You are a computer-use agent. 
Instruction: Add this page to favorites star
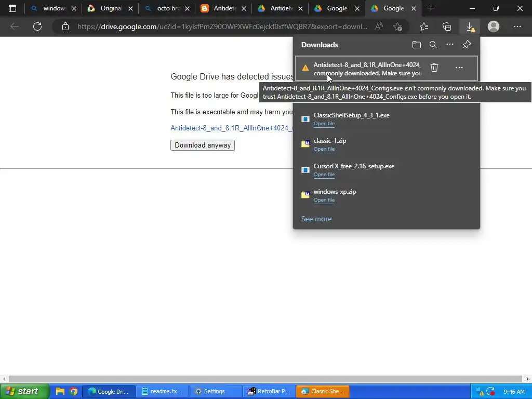[x=397, y=26]
